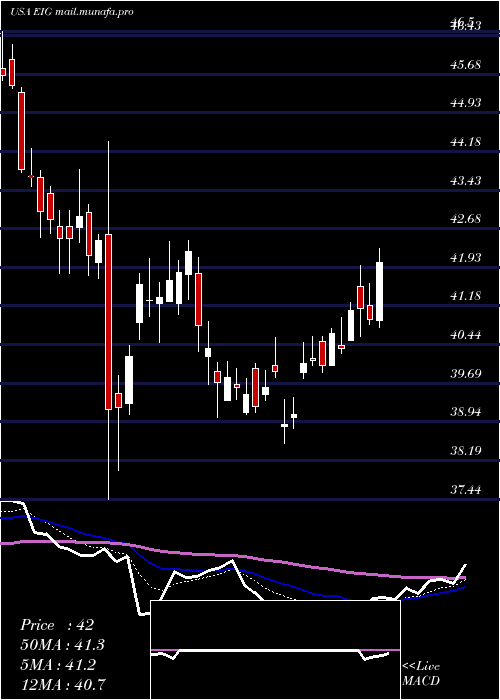Click the '<<Live MACD' label
The height and width of the screenshot is (700, 500).
421,674
